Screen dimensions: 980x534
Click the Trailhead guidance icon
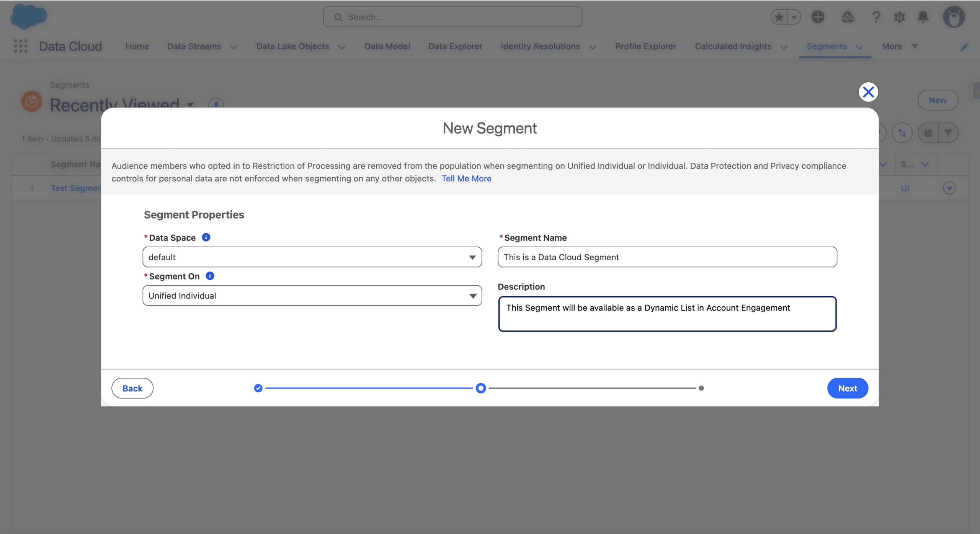click(848, 17)
